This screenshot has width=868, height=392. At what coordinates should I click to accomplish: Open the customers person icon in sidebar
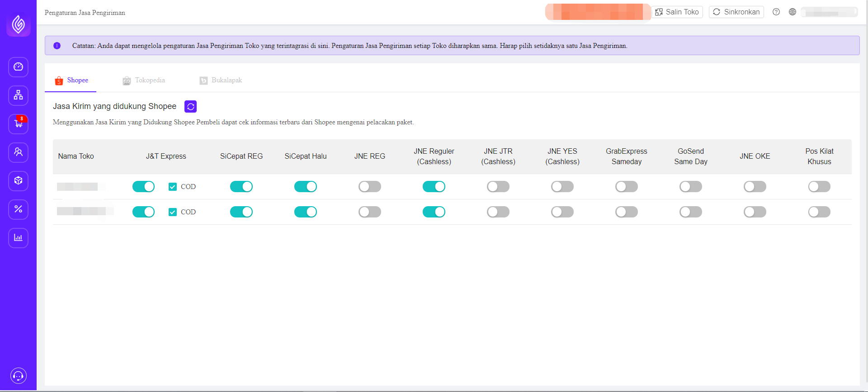click(18, 152)
